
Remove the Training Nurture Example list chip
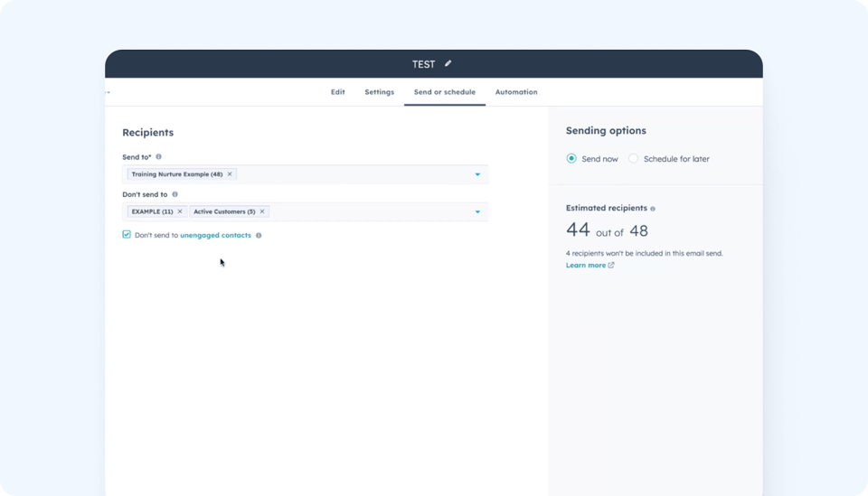pyautogui.click(x=230, y=174)
